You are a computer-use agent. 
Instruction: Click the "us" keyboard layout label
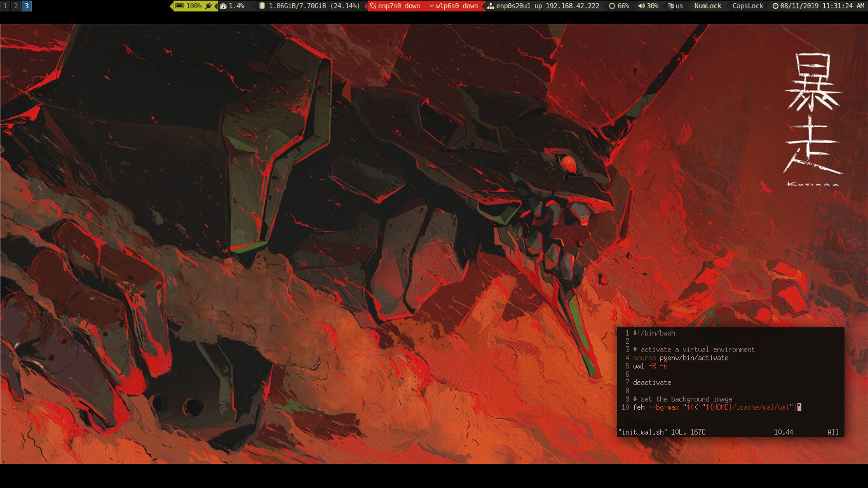coord(679,6)
